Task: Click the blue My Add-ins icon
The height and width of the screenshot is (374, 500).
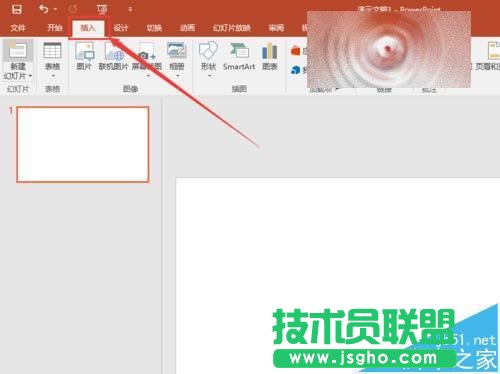Action: [295, 70]
